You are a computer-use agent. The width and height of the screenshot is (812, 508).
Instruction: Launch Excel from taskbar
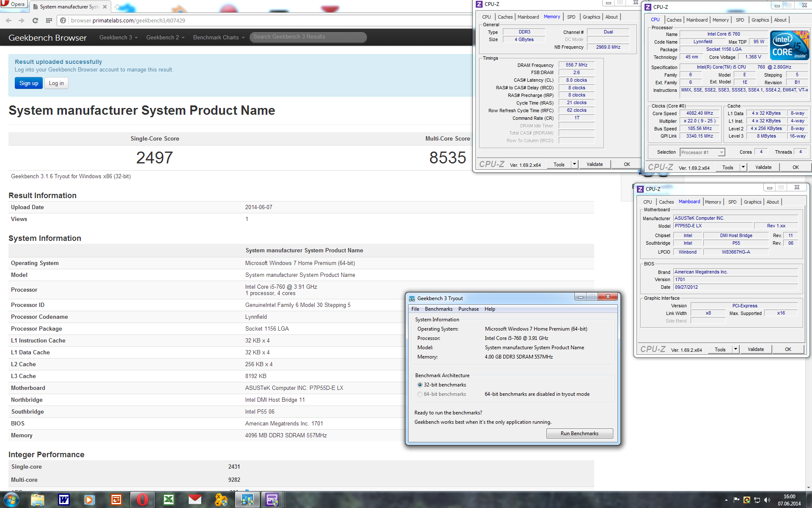(x=169, y=500)
